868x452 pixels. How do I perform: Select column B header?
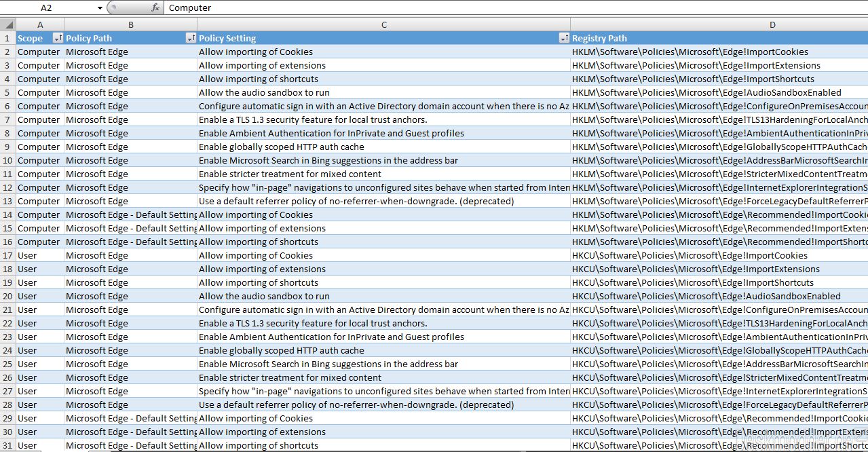131,24
